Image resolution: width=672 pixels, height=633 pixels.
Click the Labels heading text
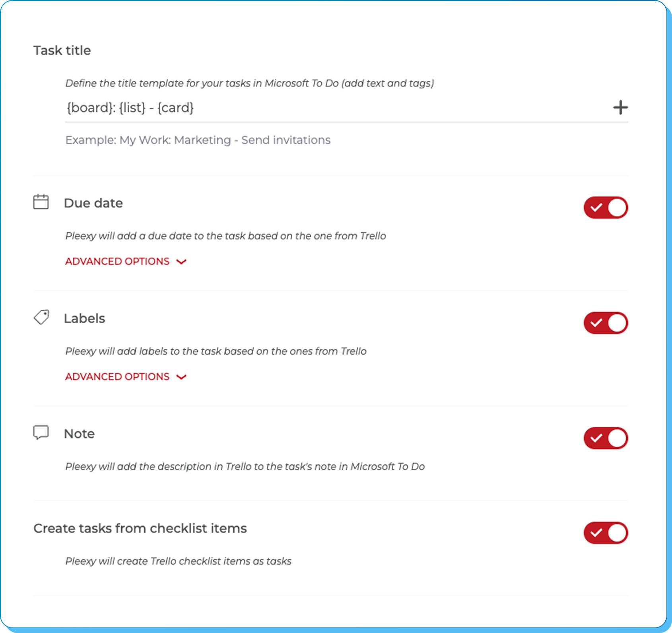pos(85,318)
